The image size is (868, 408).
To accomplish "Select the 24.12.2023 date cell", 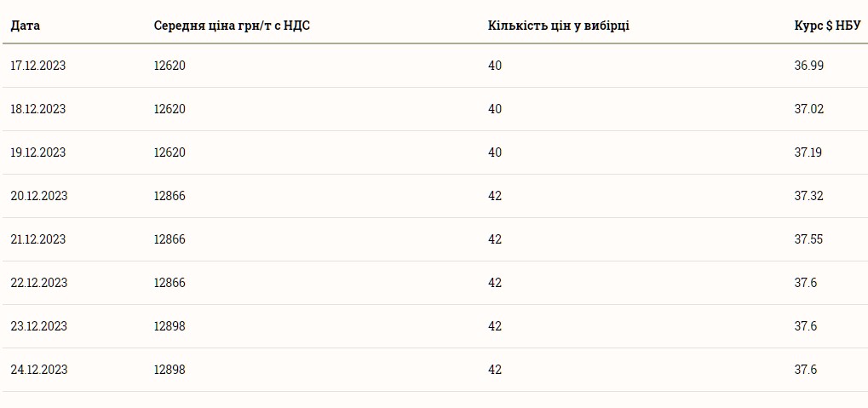I will point(39,370).
